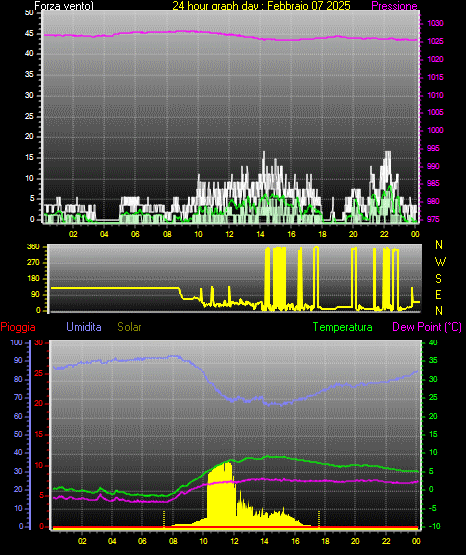466x555 pixels.
Task: Click the 40 temperature axis value
Action: point(433,342)
